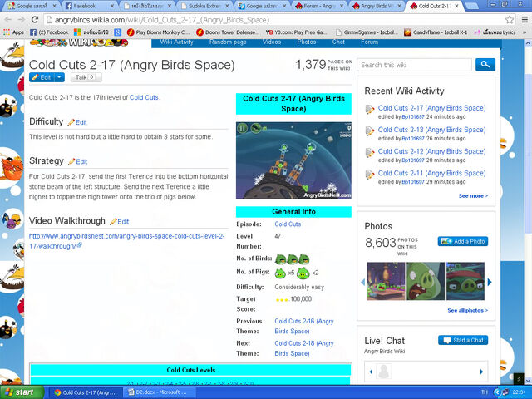
Task: Open Chat in the navigation bar
Action: [338, 42]
